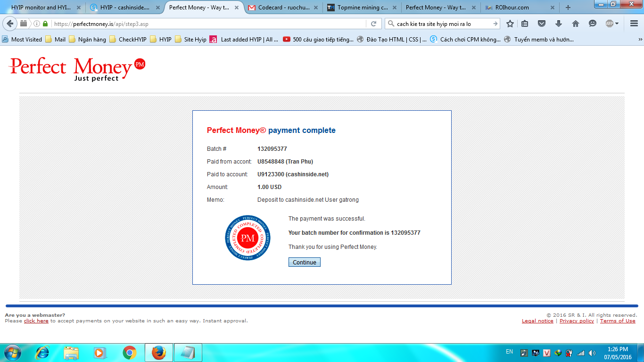
Task: Click the site information (i) icon
Action: point(37,24)
